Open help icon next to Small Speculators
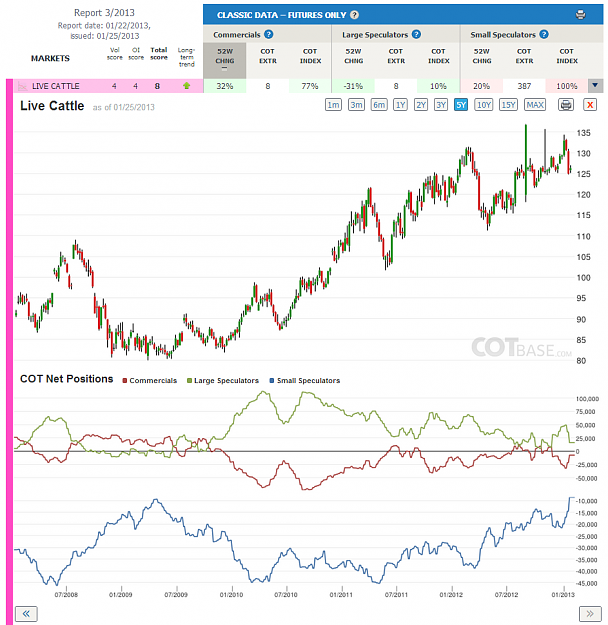The width and height of the screenshot is (608, 625). [x=544, y=34]
